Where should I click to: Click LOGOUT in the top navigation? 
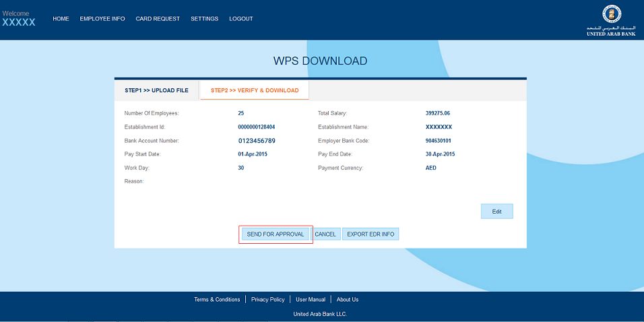tap(240, 19)
